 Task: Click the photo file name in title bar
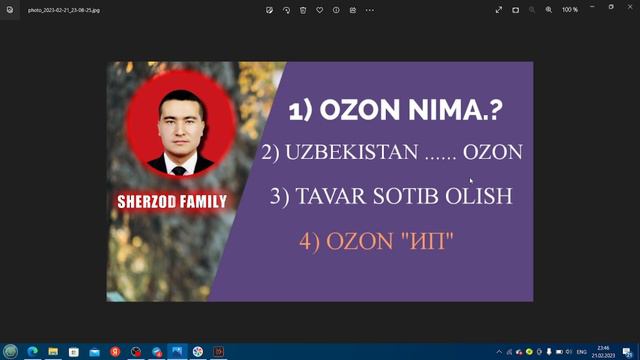click(x=64, y=10)
